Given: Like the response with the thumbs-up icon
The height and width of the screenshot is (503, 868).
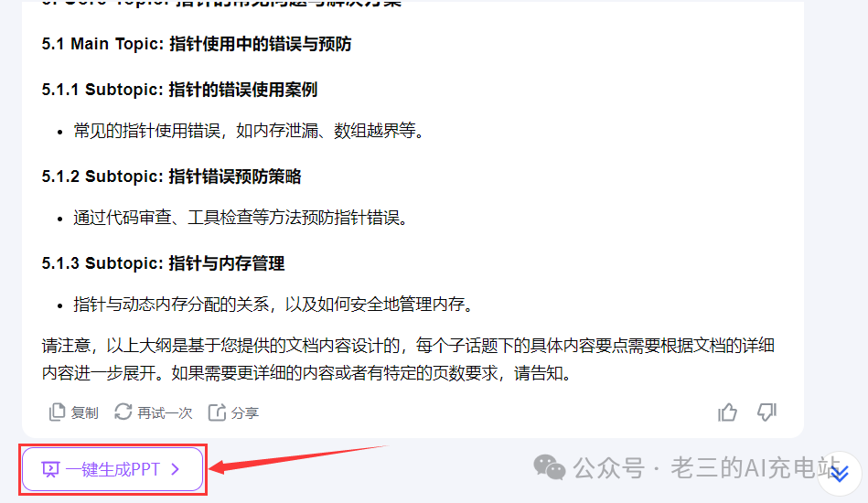Looking at the screenshot, I should 727,412.
